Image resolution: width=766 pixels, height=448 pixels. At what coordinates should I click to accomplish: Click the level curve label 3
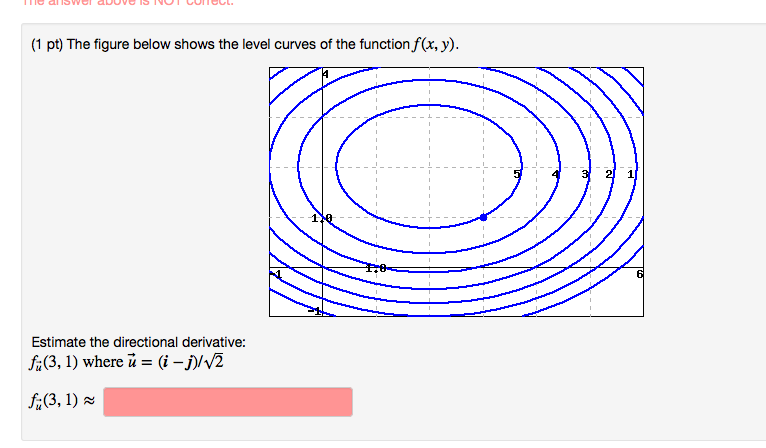tap(585, 174)
